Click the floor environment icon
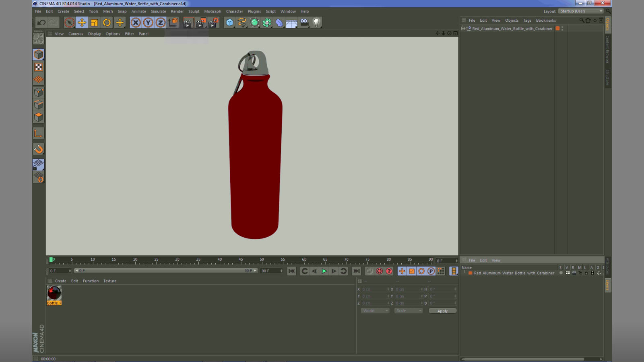644x362 pixels. pyautogui.click(x=292, y=23)
